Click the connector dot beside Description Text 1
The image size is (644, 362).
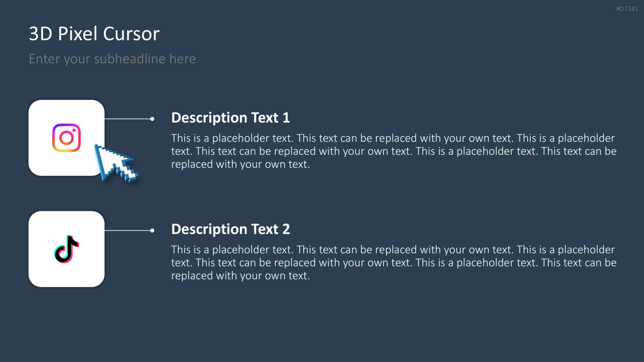pos(152,119)
